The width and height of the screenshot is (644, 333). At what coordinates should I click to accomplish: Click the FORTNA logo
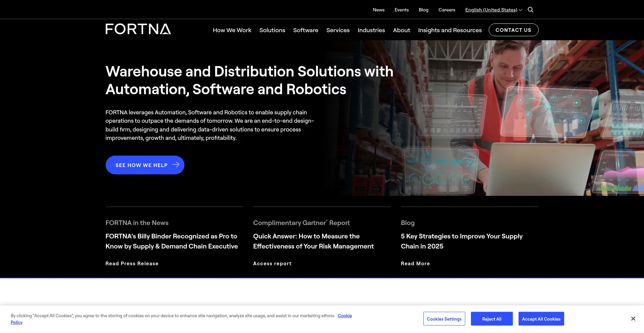[138, 29]
